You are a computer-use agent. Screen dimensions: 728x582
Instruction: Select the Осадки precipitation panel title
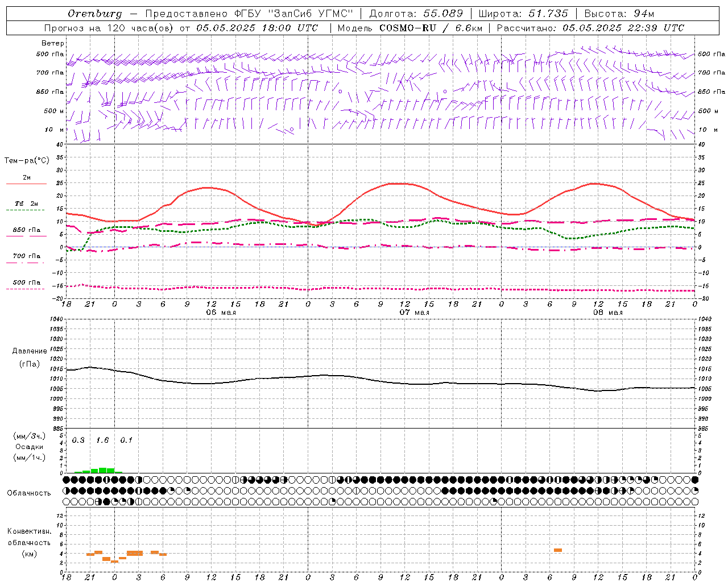click(x=30, y=447)
